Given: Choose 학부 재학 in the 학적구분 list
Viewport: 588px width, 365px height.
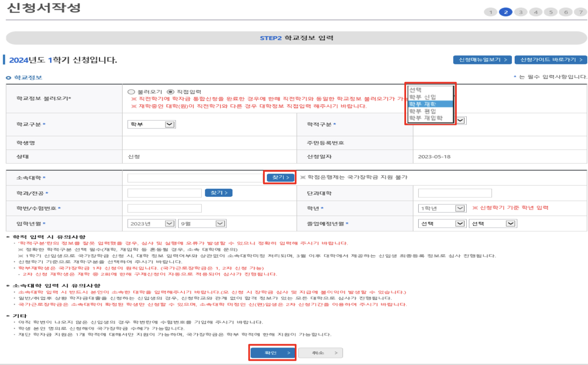Looking at the screenshot, I should point(423,103).
